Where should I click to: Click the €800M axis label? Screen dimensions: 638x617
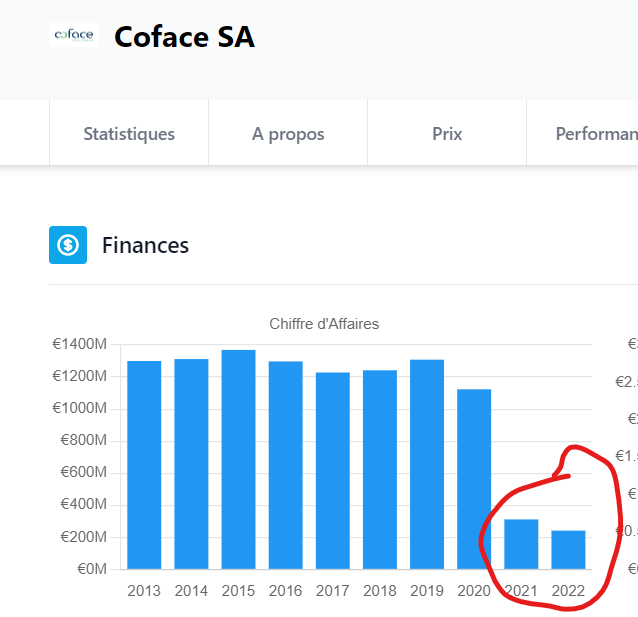(x=84, y=440)
